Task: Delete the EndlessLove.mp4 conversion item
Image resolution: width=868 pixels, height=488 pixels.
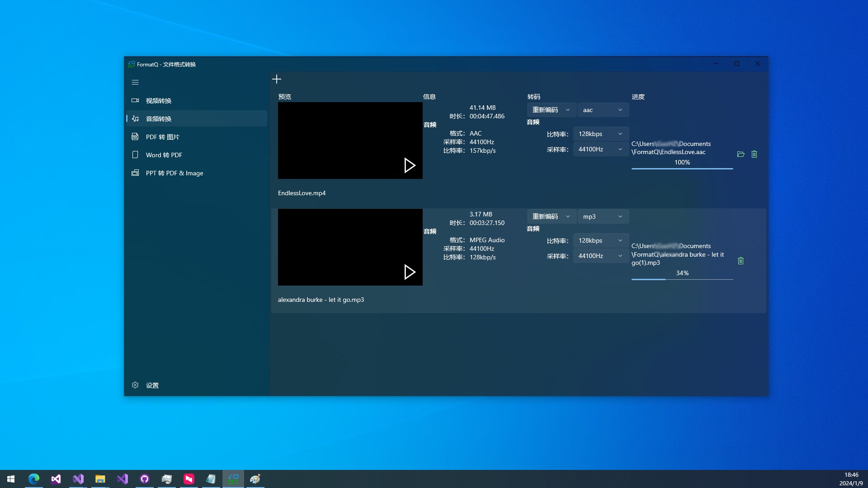Action: click(x=754, y=154)
